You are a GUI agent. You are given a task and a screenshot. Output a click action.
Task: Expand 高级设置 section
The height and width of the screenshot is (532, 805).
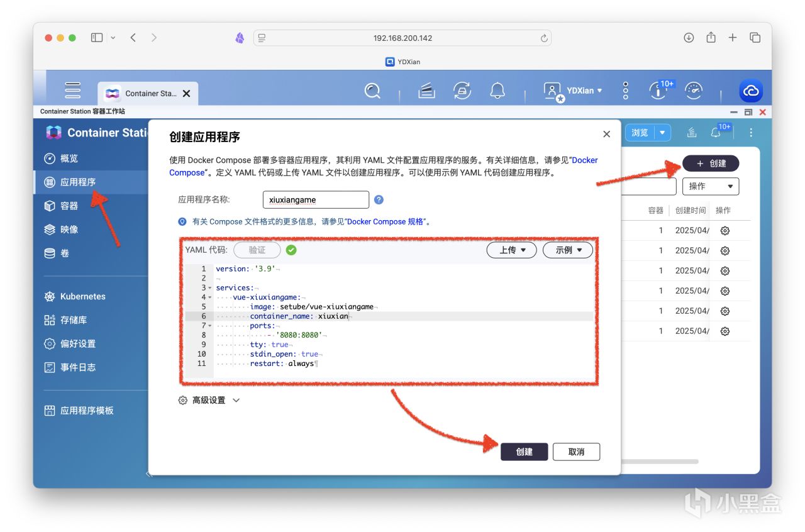[209, 400]
